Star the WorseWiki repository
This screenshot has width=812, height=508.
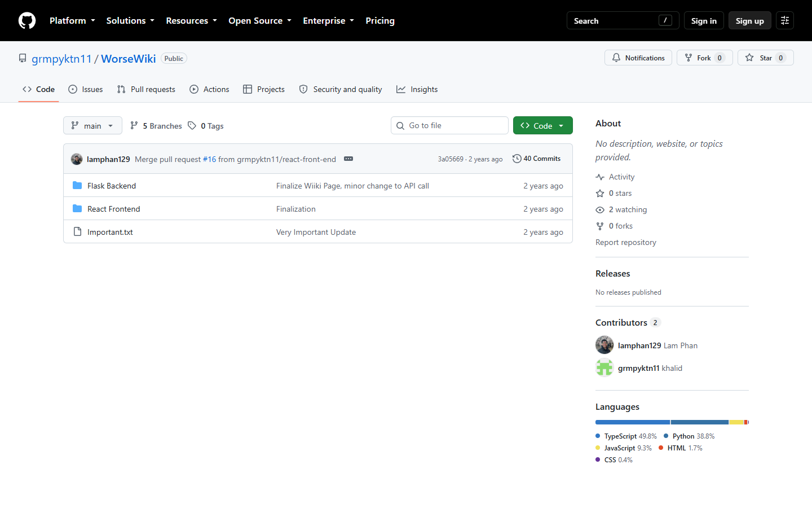point(765,58)
